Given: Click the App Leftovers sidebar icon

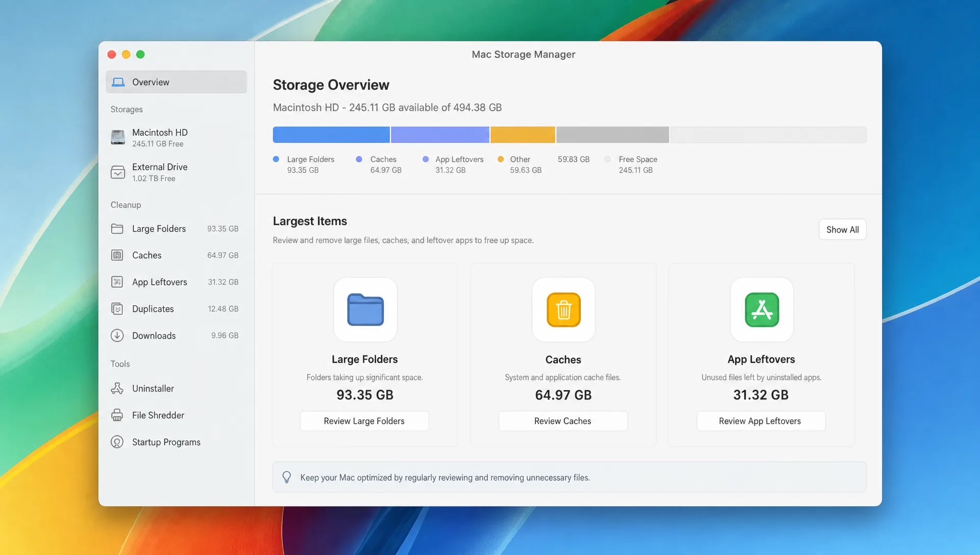Looking at the screenshot, I should point(117,282).
